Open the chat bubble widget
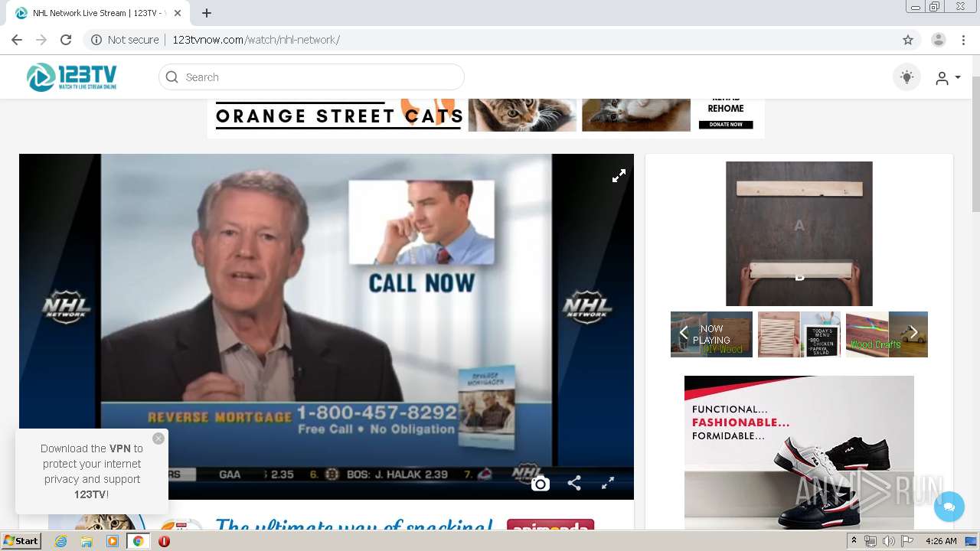This screenshot has width=980, height=551. coord(949,507)
